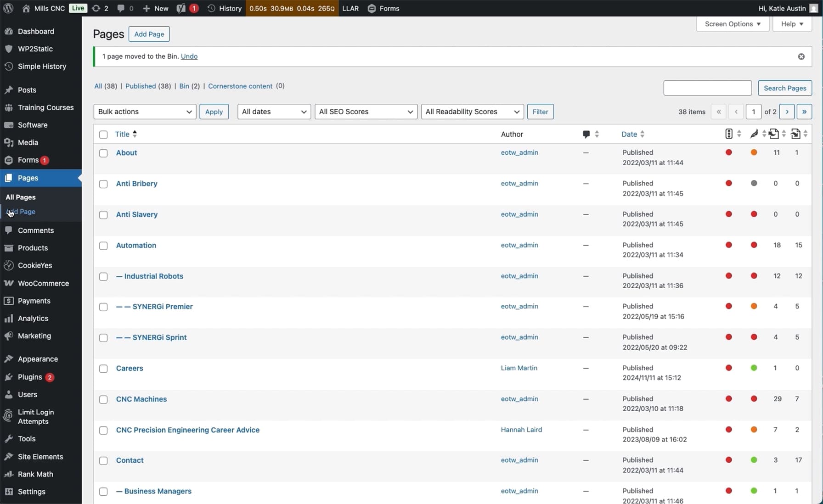The image size is (823, 504).
Task: Sort by the comments bubble column icon
Action: [586, 134]
